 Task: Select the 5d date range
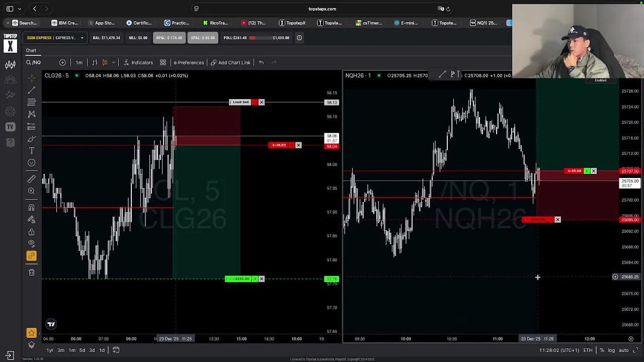[x=82, y=350]
